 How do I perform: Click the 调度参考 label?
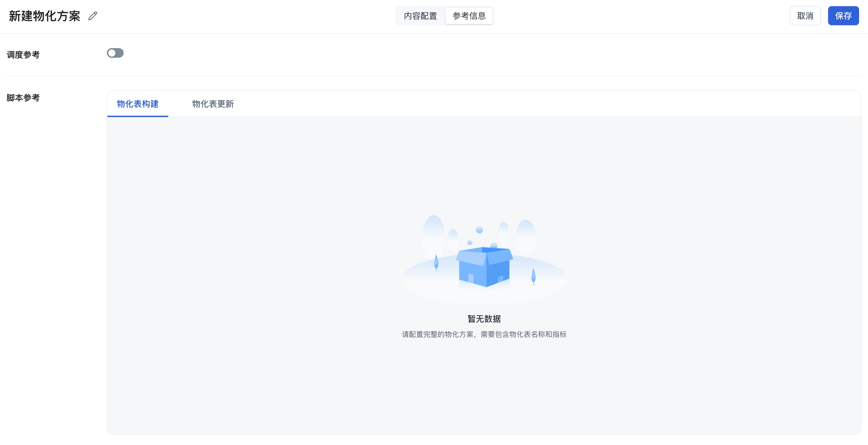click(x=23, y=55)
